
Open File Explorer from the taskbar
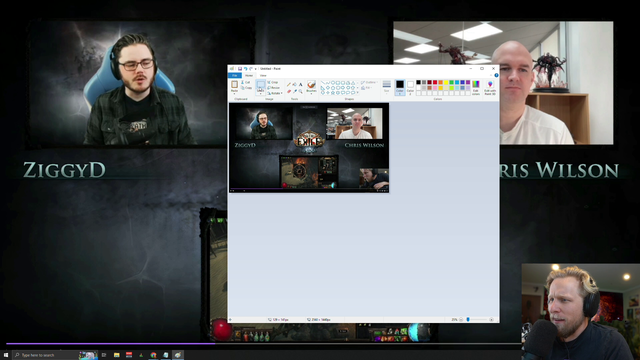pos(116,355)
